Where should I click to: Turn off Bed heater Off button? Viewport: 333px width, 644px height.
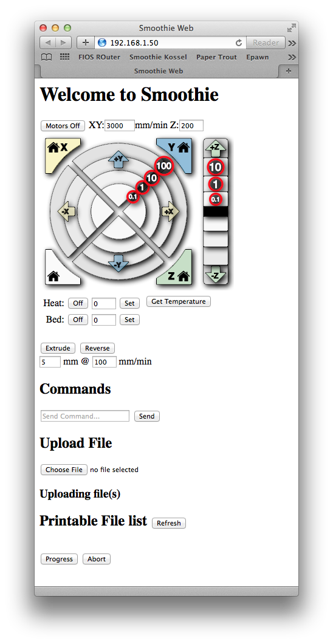click(x=78, y=320)
